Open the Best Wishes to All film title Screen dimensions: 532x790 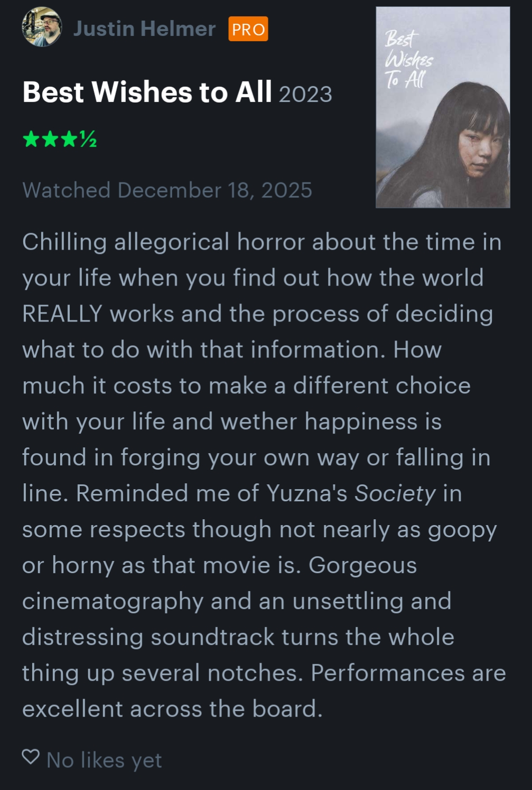pyautogui.click(x=147, y=92)
